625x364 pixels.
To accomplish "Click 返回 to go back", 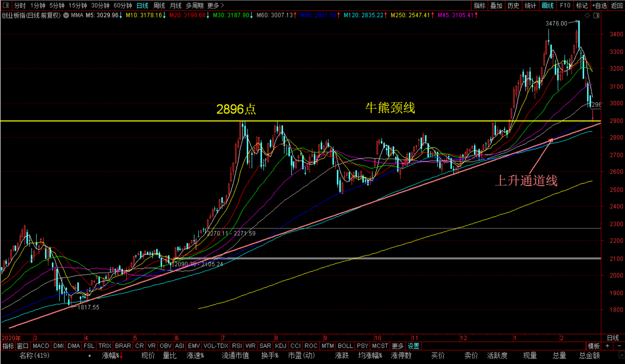I will (617, 5).
